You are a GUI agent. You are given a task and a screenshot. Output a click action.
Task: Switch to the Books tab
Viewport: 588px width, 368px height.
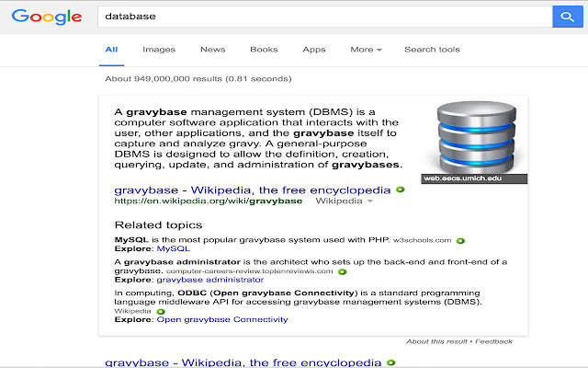(x=264, y=50)
